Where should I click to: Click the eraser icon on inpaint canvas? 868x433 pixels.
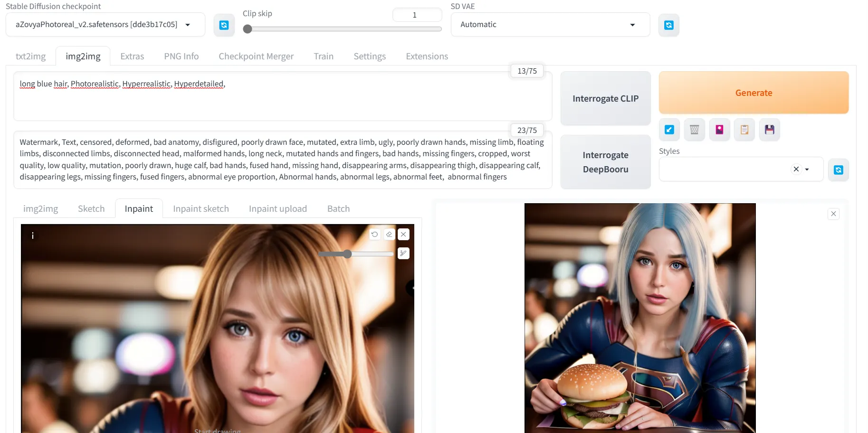coord(389,234)
